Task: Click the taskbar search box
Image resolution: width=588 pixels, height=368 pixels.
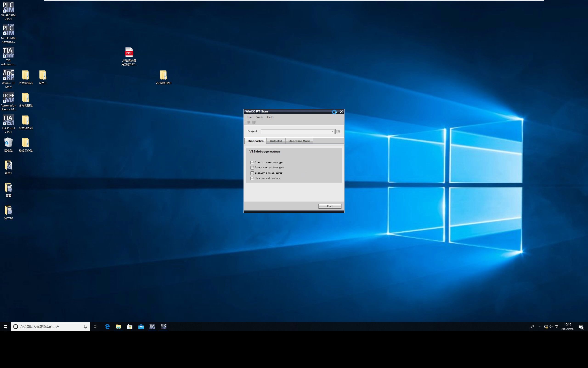Action: tap(50, 327)
